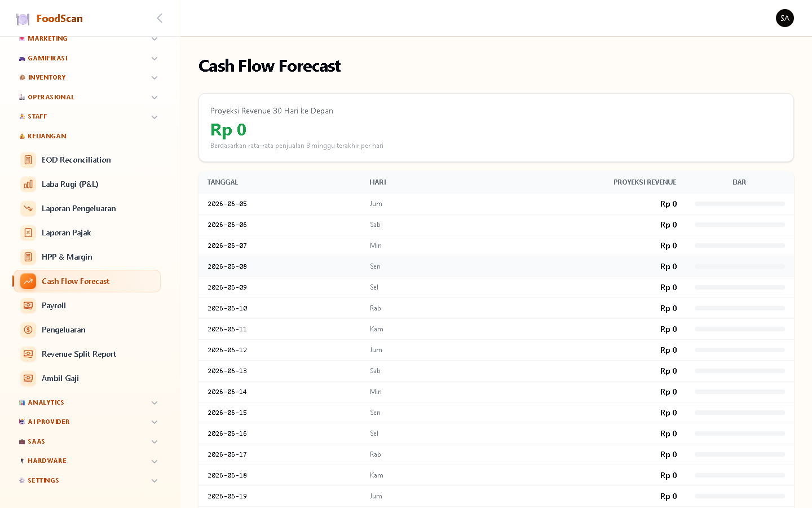Open the Payroll money icon
Viewport: 812px width, 508px height.
[28, 305]
